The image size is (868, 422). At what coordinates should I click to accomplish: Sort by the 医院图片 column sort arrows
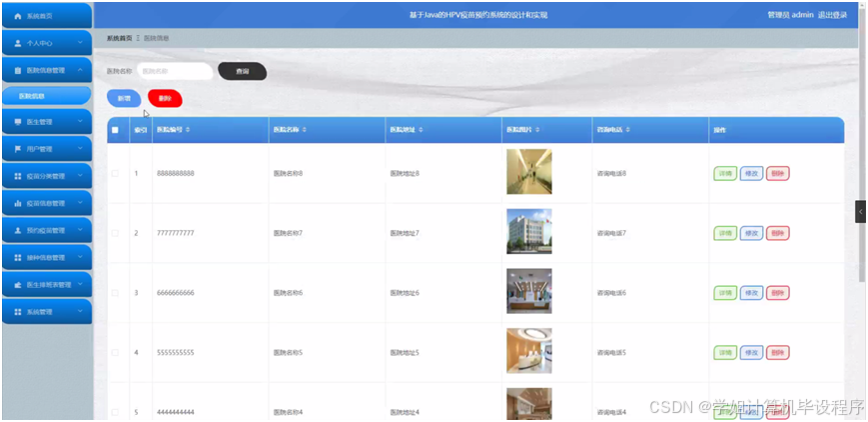pos(537,130)
